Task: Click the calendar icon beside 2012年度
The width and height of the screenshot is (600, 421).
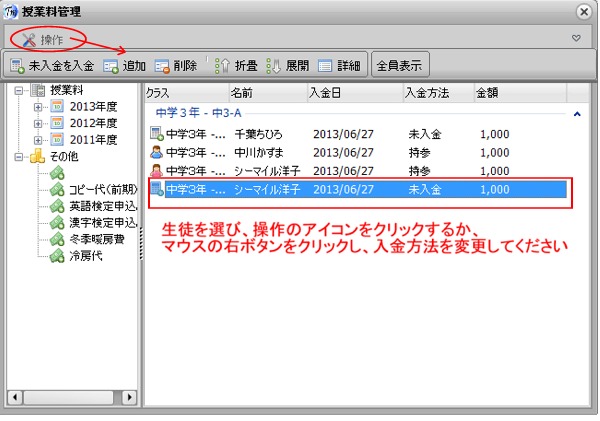Action: coord(57,123)
